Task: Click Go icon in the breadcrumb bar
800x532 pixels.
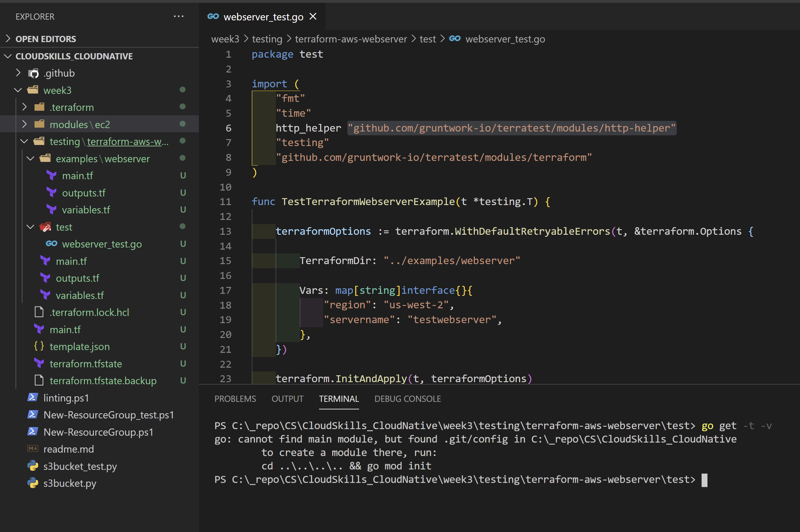Action: point(455,39)
